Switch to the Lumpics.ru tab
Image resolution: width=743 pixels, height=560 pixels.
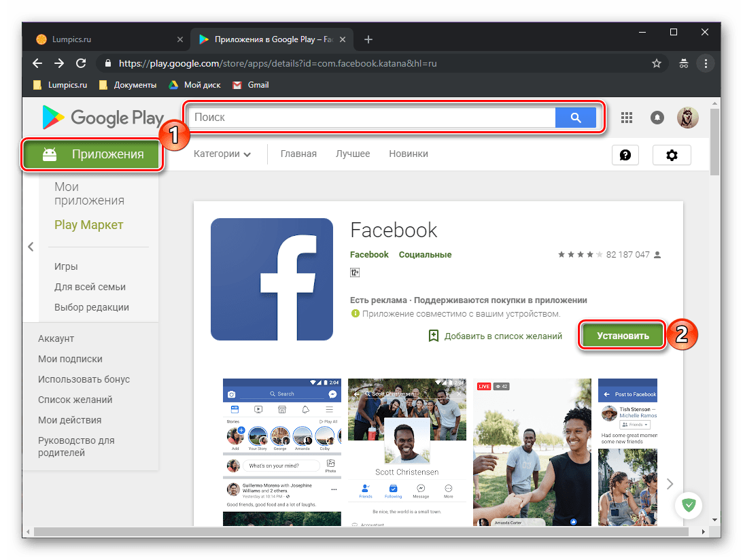(109, 39)
